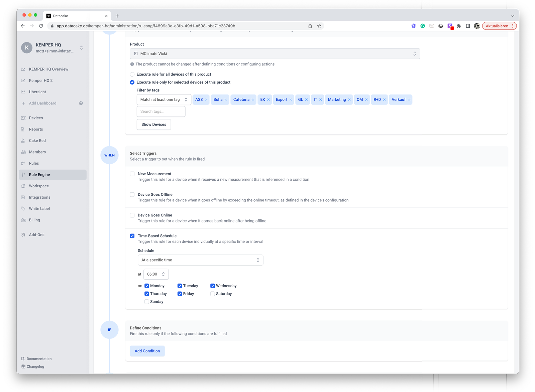
Task: Open the Match at least one tag dropdown
Action: coord(164,100)
